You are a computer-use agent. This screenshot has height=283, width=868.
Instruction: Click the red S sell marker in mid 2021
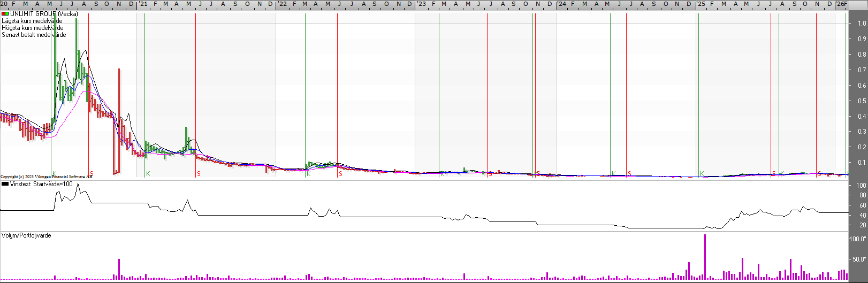199,174
